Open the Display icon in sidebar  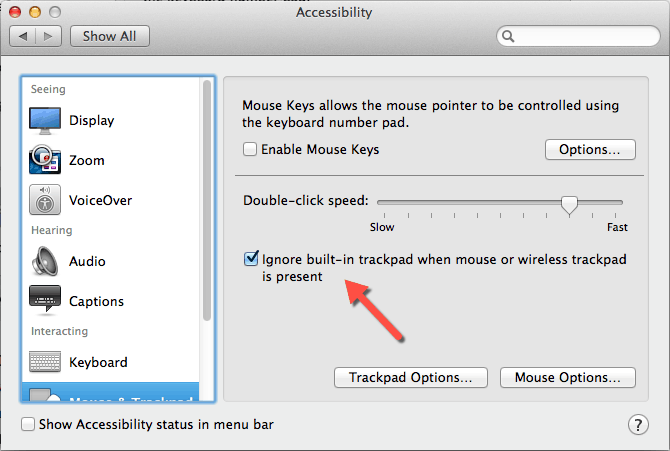[x=45, y=121]
